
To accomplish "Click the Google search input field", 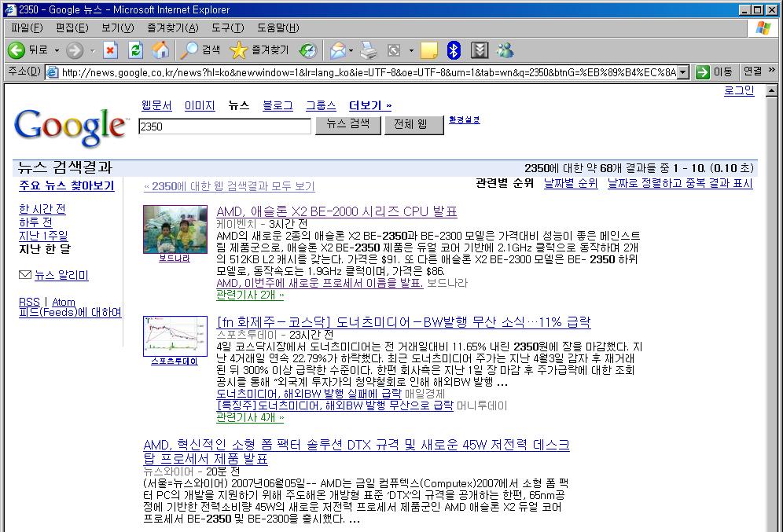I will pyautogui.click(x=224, y=126).
